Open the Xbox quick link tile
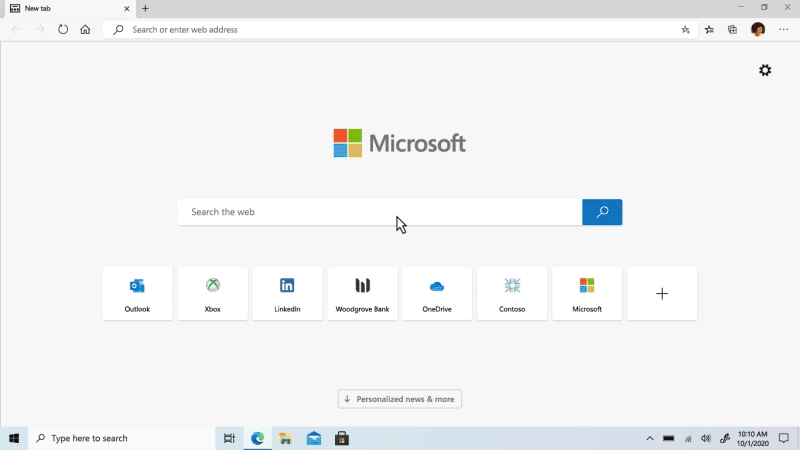Viewport: 800px width, 450px height. 212,294
